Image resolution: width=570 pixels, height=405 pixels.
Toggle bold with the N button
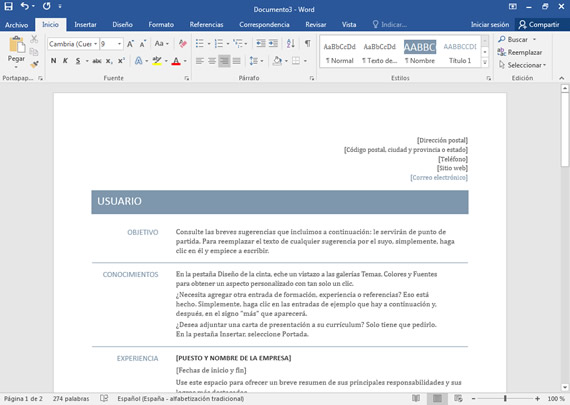pyautogui.click(x=53, y=61)
